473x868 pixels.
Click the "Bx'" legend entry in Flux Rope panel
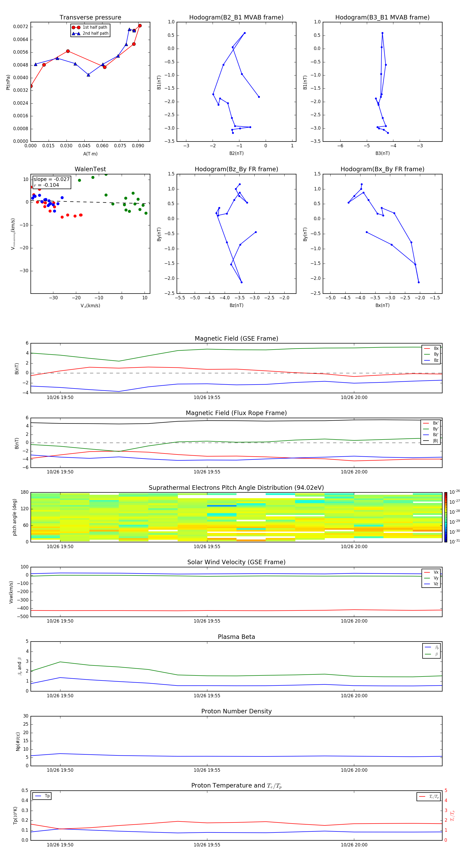[x=431, y=423]
